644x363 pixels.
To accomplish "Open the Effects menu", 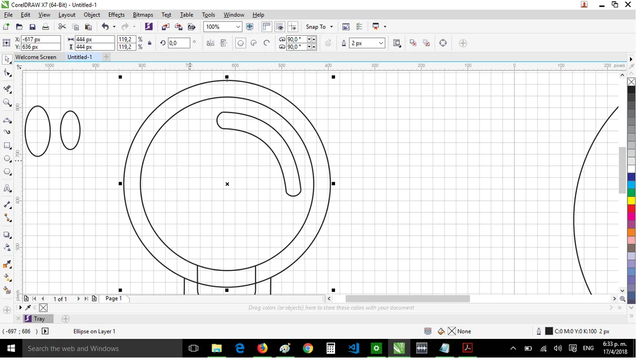I will tap(116, 15).
